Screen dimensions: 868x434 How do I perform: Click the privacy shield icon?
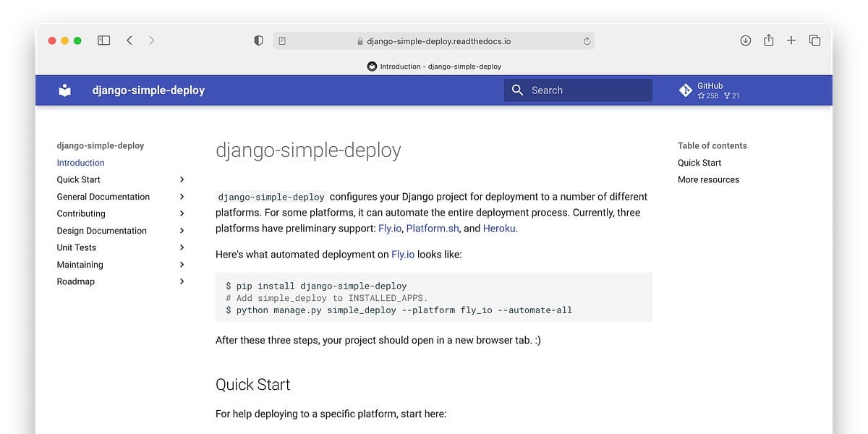coord(258,41)
